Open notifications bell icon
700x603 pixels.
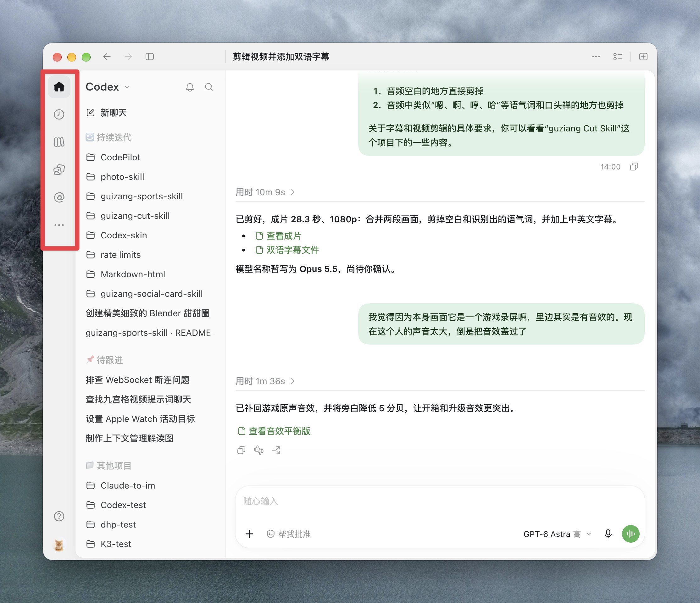point(190,87)
